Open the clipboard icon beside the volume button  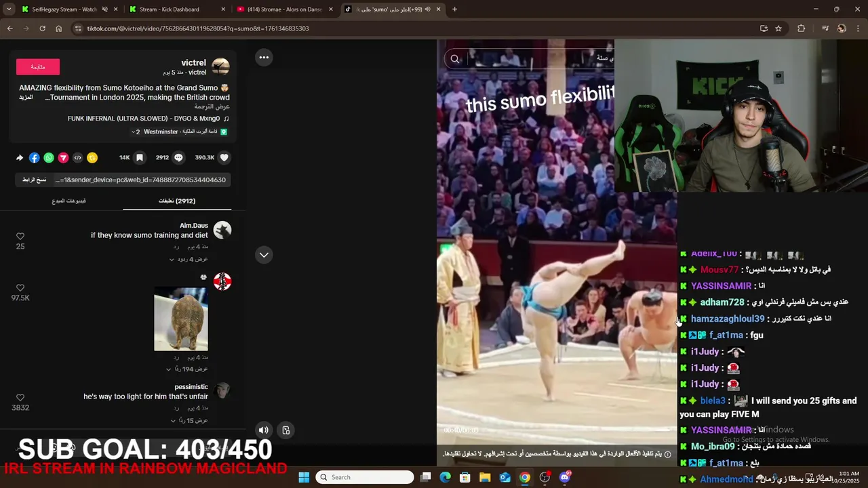point(286,430)
